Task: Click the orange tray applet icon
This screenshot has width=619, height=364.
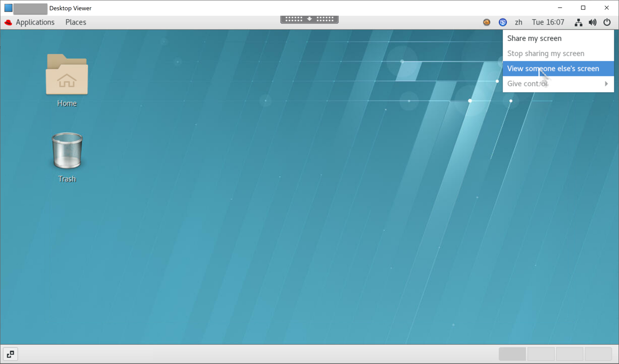Action: (487, 22)
